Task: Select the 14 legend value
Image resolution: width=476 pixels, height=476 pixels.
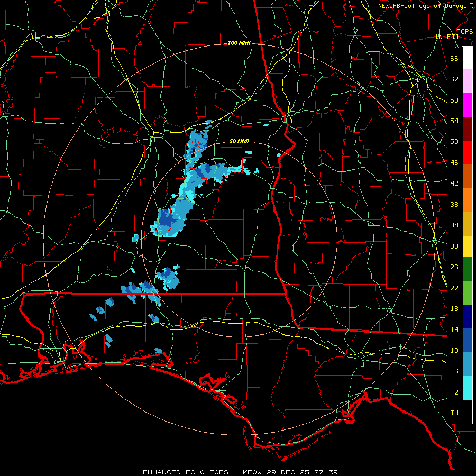Action: 454,329
